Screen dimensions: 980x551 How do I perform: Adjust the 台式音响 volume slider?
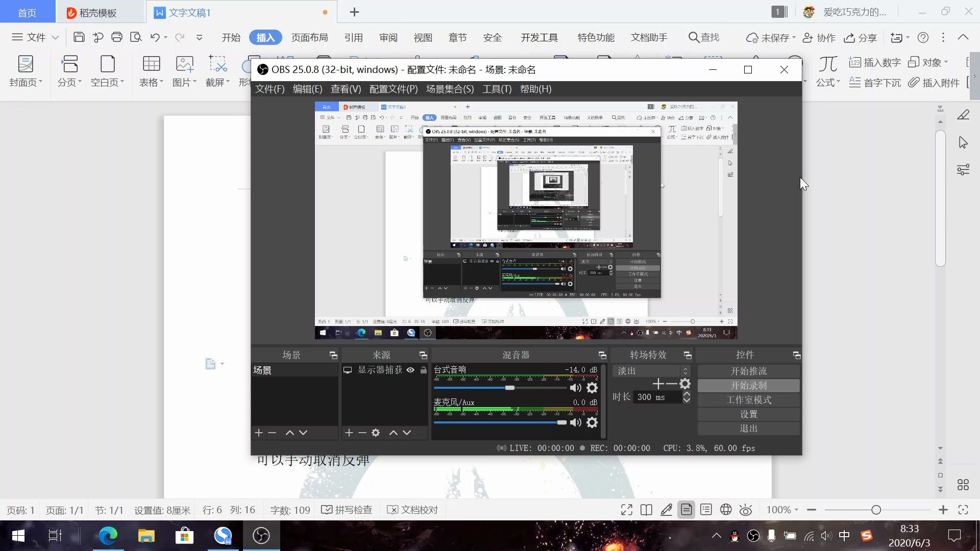[x=510, y=388]
